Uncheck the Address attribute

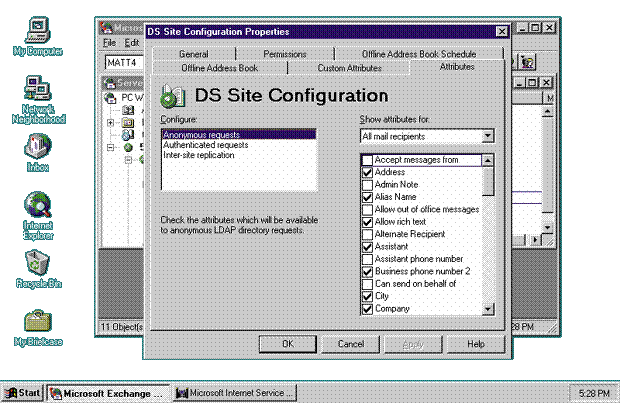pyautogui.click(x=367, y=172)
